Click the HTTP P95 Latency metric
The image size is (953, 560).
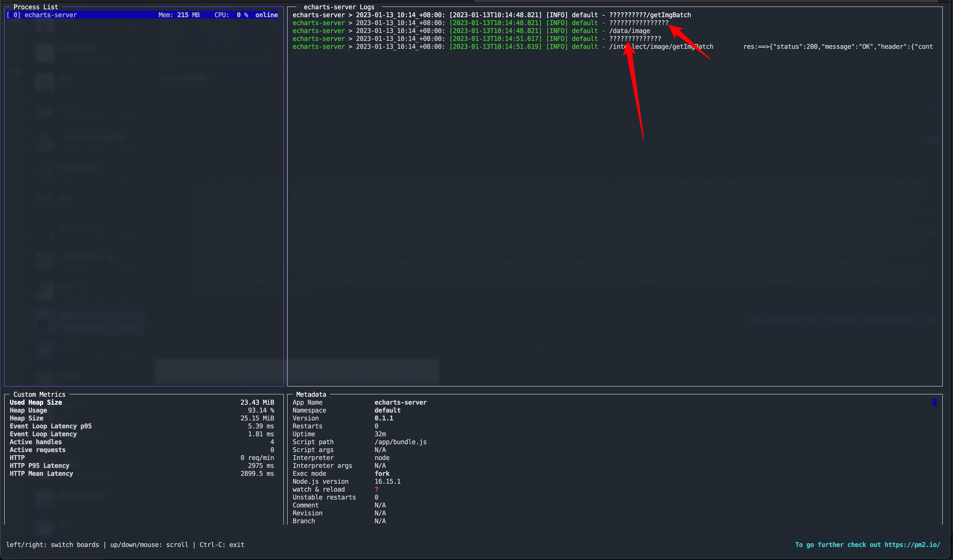(39, 466)
